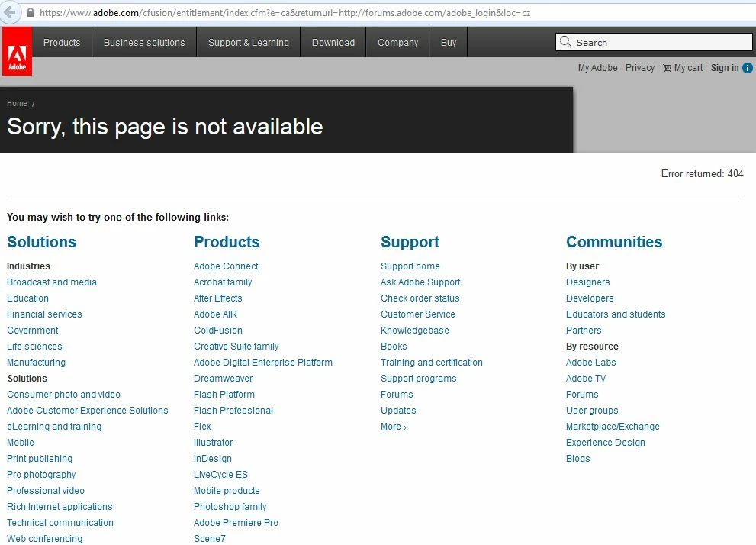Open eLearning and training link
Viewport: 756px width, 545px height.
[54, 427]
